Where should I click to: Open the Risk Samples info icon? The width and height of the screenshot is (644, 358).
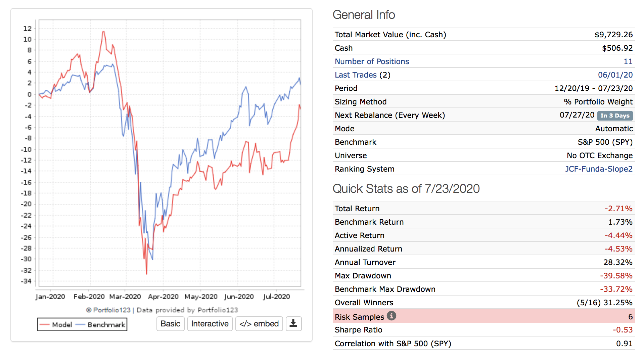point(391,316)
